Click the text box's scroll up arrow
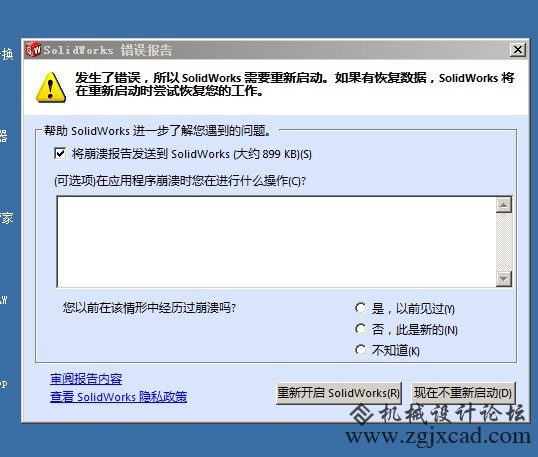Viewport: 538px width, 457px height. [x=504, y=205]
